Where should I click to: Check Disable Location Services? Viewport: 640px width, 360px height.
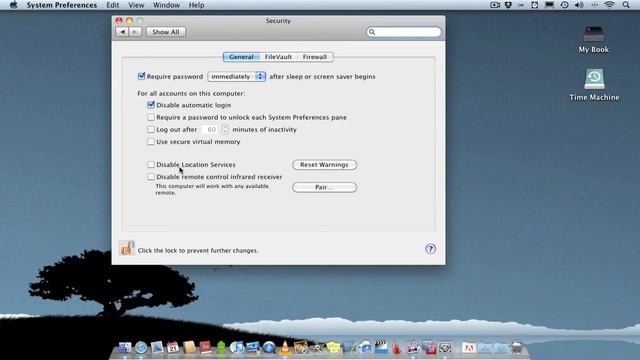pos(151,164)
